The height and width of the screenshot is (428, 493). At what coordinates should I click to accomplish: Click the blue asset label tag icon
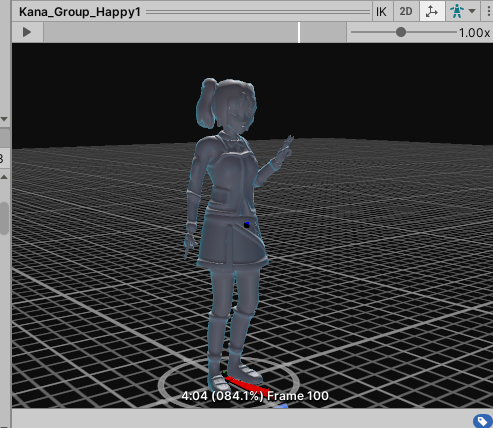coord(482,421)
